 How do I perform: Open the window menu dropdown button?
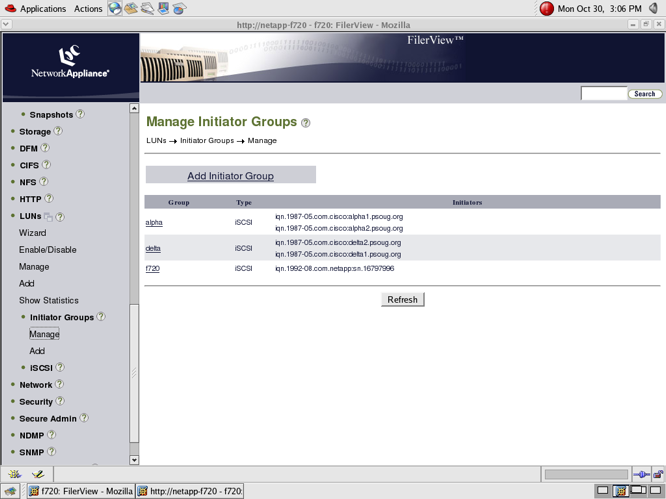pos(6,25)
